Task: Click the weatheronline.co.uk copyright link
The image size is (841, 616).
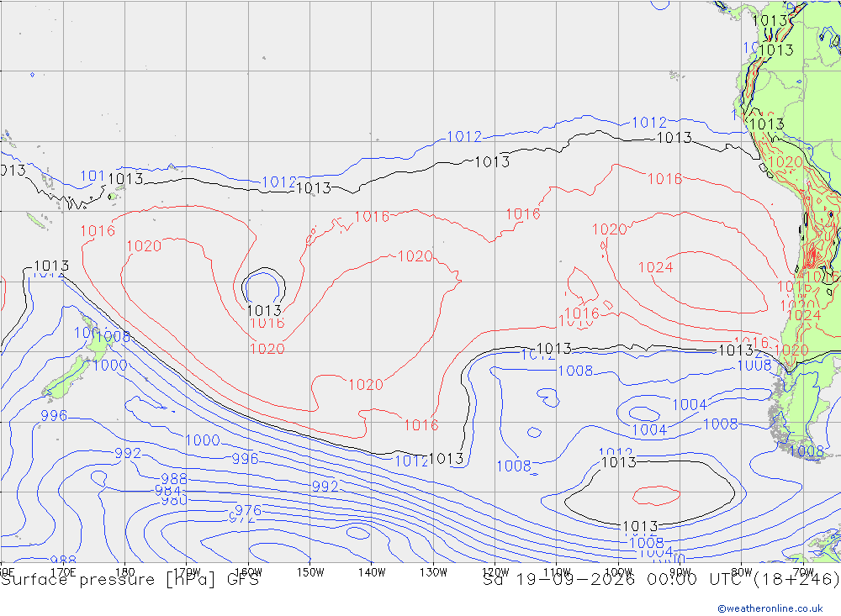Action: click(770, 608)
